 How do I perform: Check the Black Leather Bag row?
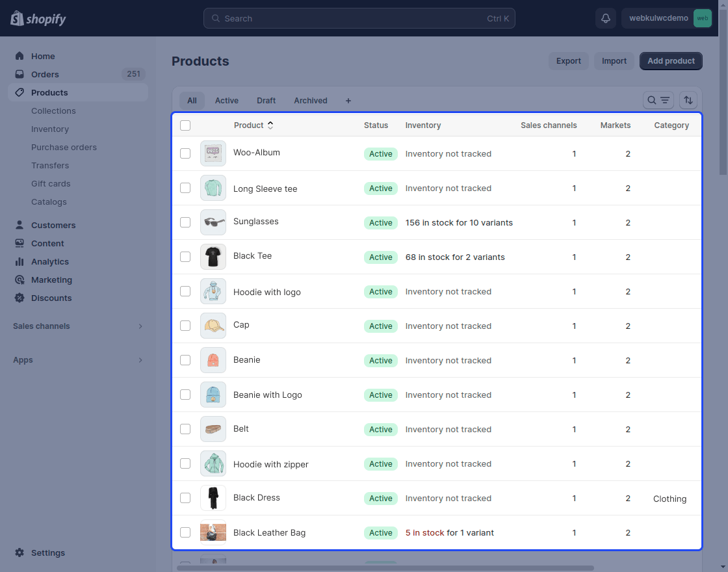tap(185, 532)
